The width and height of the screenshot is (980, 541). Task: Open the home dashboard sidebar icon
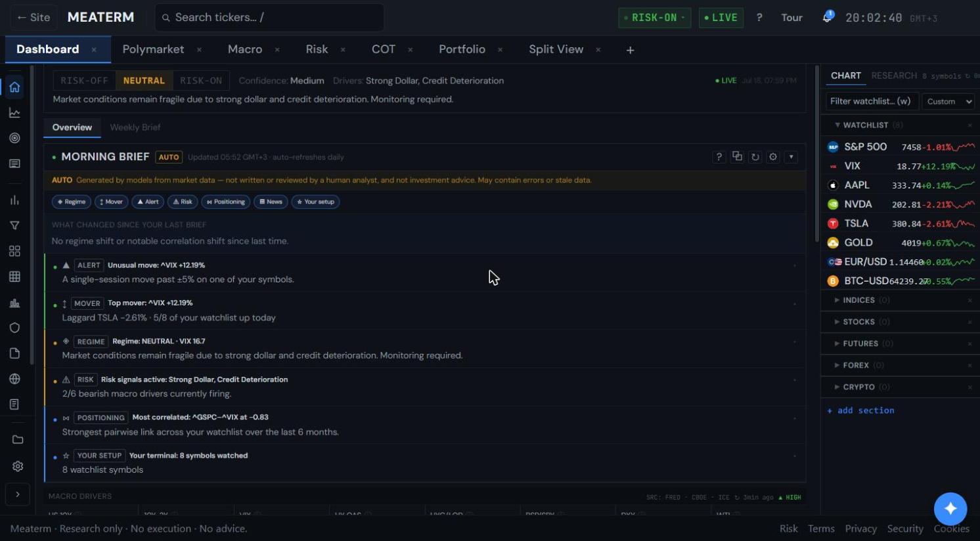pos(14,87)
